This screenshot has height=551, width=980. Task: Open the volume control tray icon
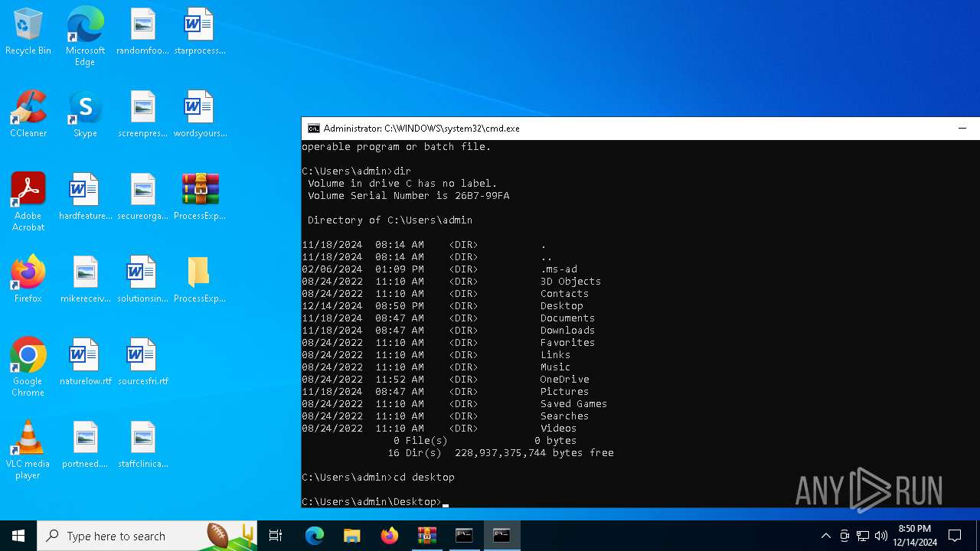coord(880,536)
